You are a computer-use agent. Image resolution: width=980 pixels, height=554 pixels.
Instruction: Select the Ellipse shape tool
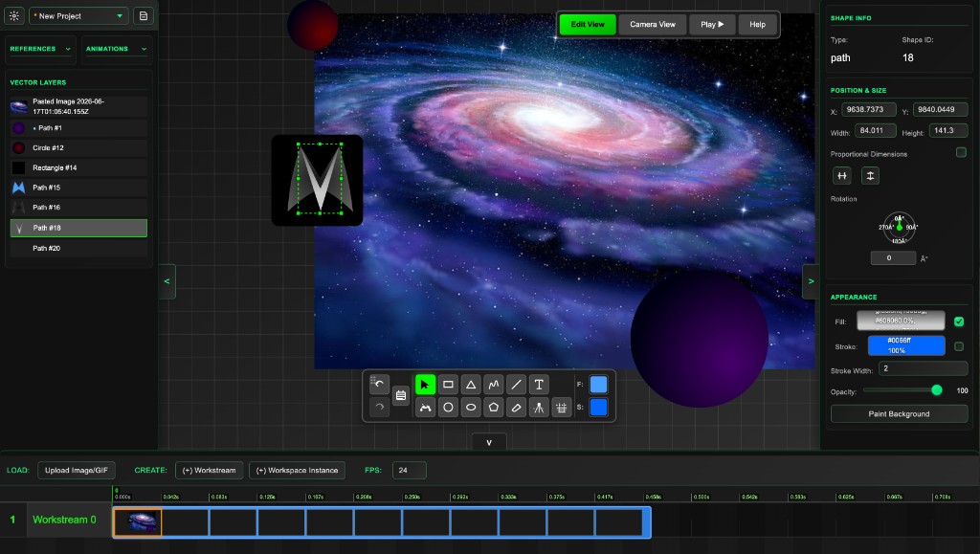click(x=471, y=408)
